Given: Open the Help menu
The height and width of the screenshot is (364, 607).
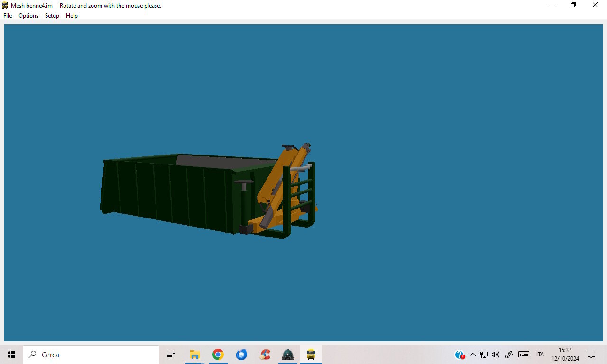Looking at the screenshot, I should (x=72, y=16).
